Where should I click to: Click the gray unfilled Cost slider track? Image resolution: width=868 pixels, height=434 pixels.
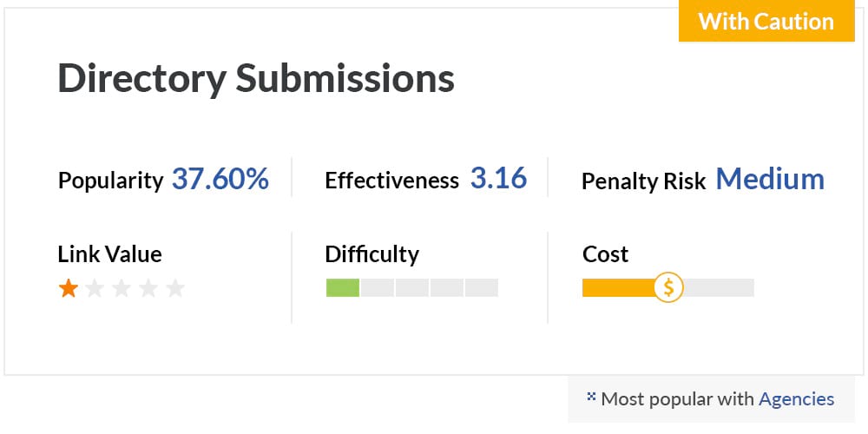[x=719, y=287]
